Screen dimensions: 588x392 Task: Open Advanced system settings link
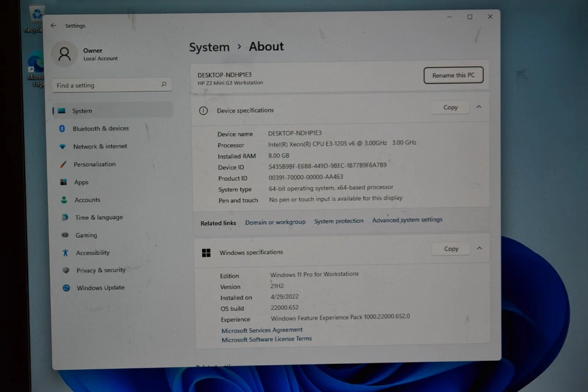[x=407, y=219]
